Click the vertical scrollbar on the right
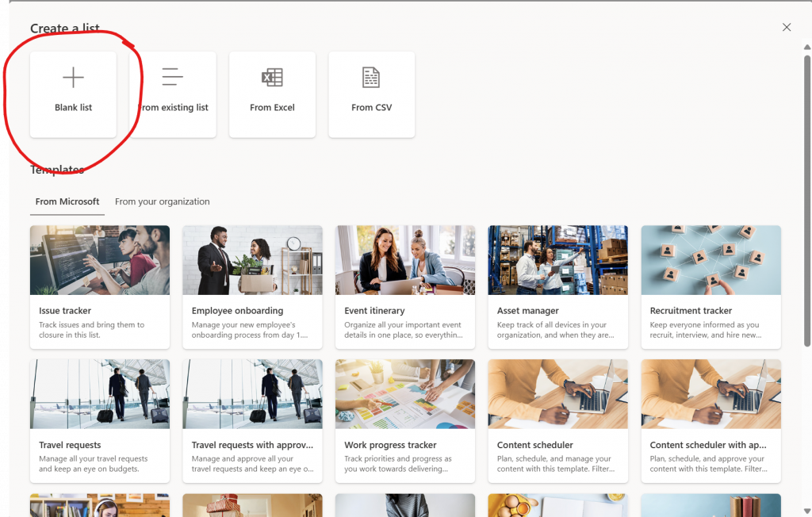The image size is (812, 517). [807, 198]
